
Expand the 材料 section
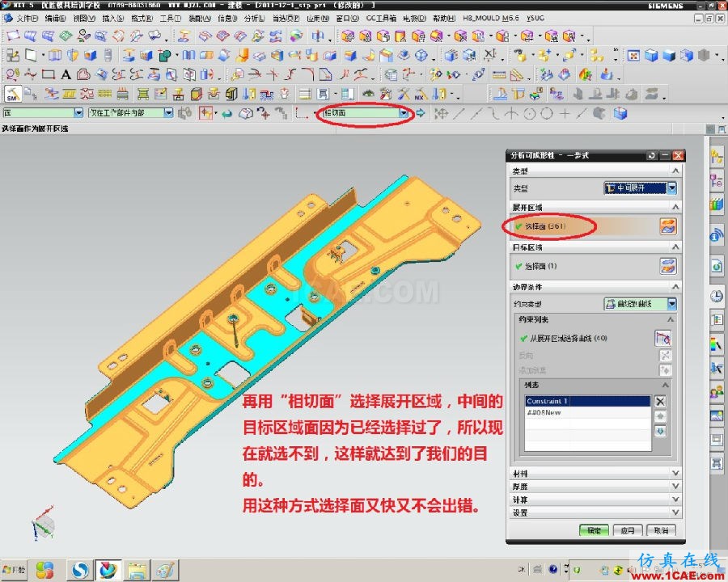[595, 474]
